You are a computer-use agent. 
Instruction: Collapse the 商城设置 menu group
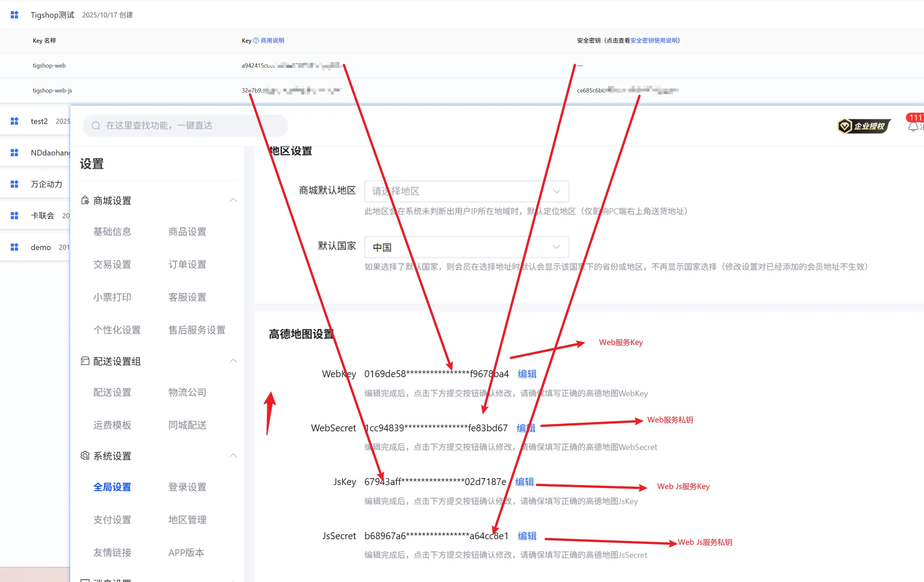233,200
